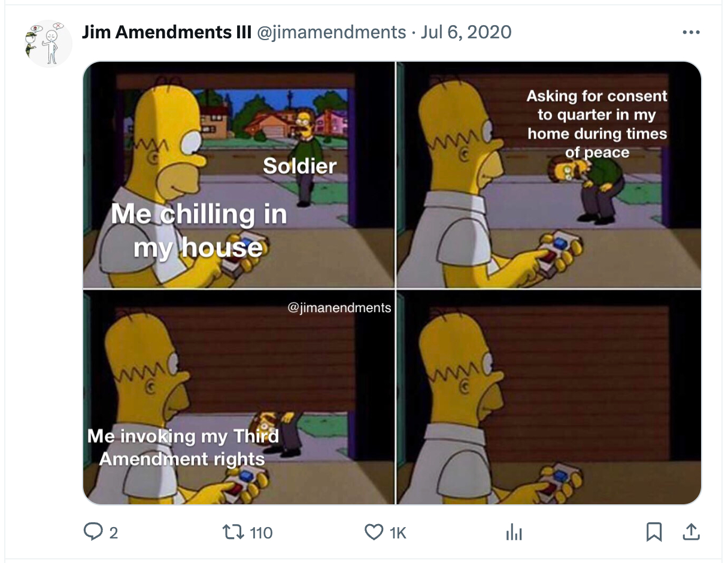Screen dimensions: 728x563
Task: Open the 'Me invoking my Third Amendment rights' panel
Action: pos(238,397)
